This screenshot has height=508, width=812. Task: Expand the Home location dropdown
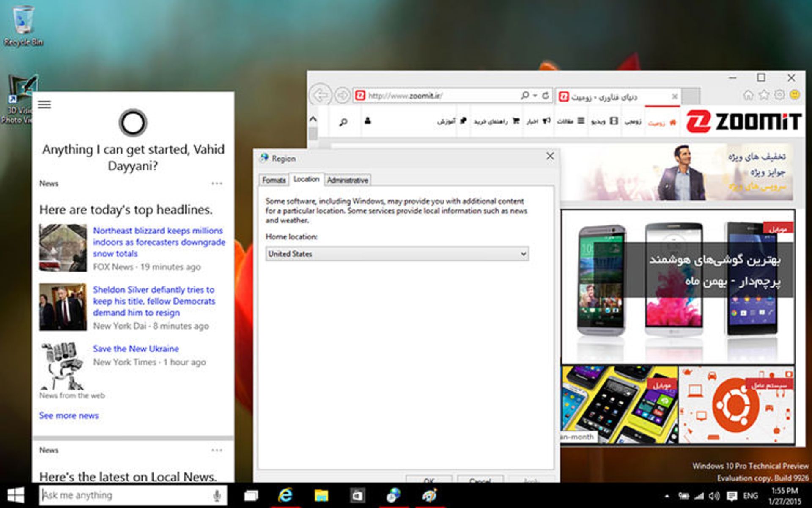[523, 254]
